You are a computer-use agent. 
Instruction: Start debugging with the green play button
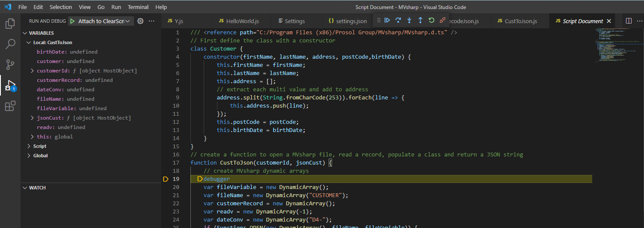pos(72,21)
